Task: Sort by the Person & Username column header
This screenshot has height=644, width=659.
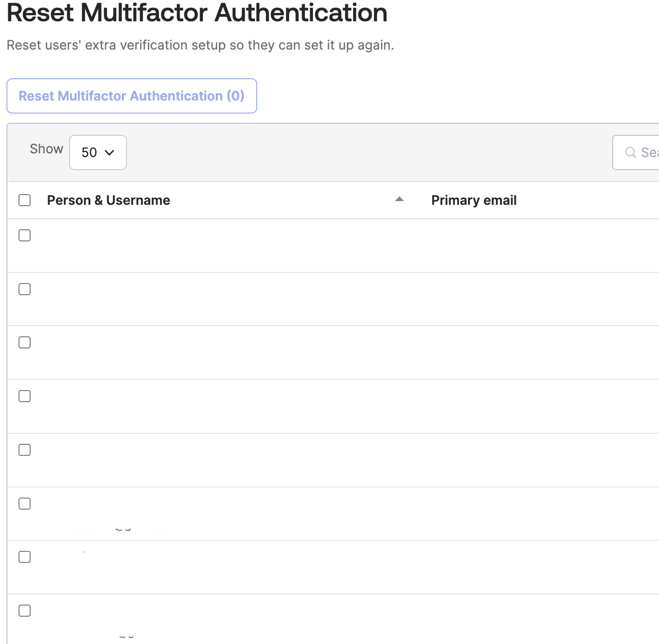Action: 108,200
